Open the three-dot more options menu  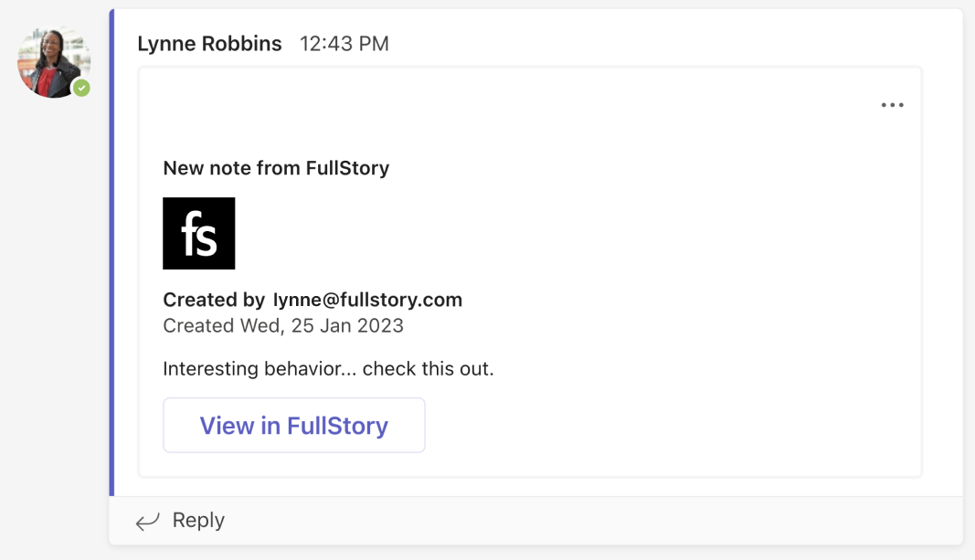(892, 105)
